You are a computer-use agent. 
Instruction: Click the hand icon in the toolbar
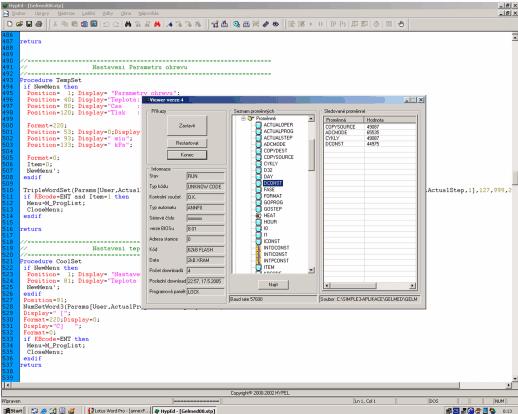pos(401,24)
